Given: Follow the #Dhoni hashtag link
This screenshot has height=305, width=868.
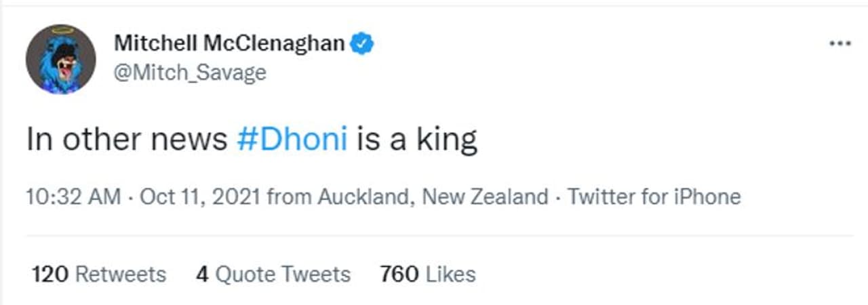Looking at the screenshot, I should (x=292, y=139).
